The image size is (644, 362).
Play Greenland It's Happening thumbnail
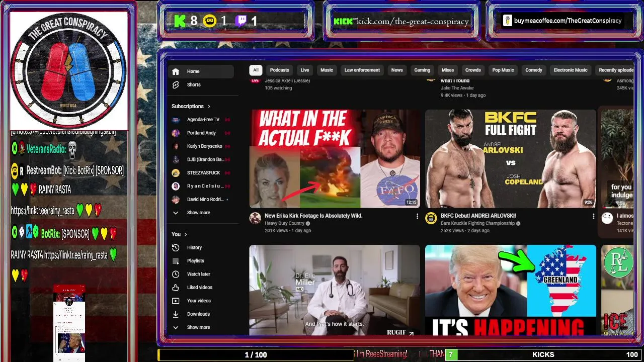tap(511, 290)
